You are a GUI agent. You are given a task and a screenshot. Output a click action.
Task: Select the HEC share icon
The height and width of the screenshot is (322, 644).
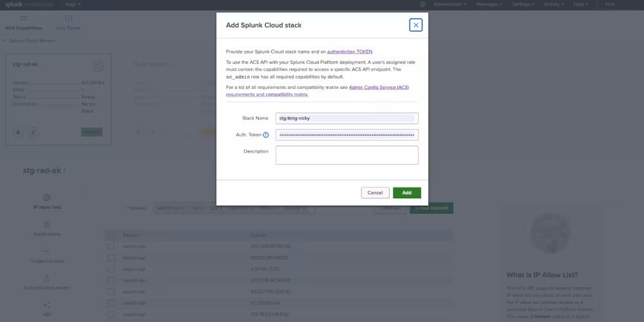coord(46,305)
